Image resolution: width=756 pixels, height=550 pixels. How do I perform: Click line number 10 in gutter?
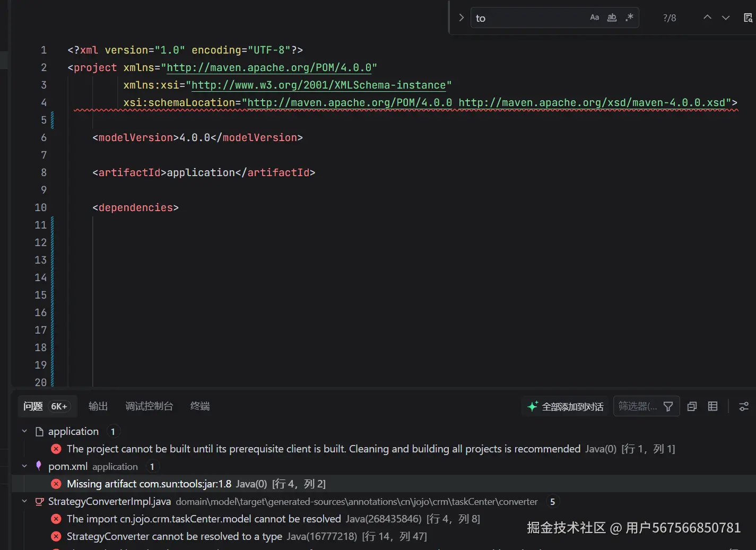pyautogui.click(x=40, y=207)
